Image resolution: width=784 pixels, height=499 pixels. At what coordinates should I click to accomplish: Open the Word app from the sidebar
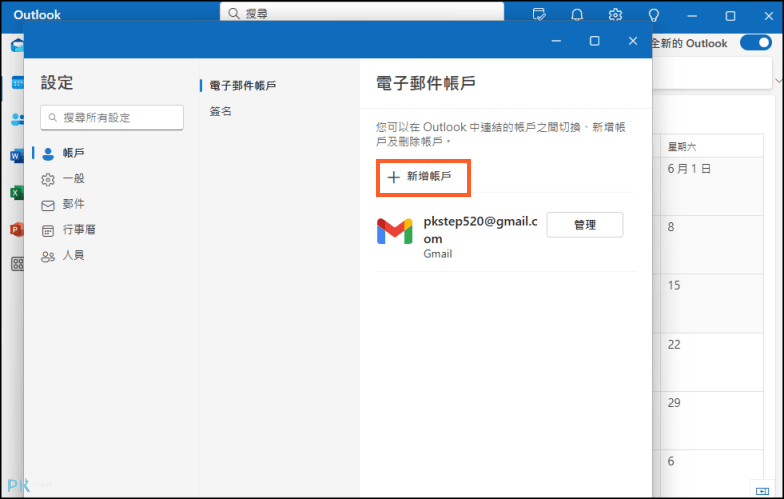click(x=16, y=156)
